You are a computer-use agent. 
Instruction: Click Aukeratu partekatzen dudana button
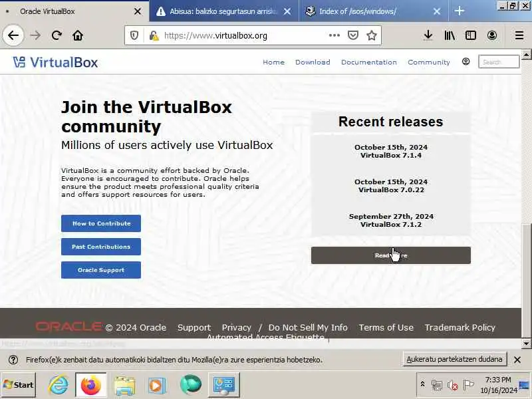pos(454,359)
